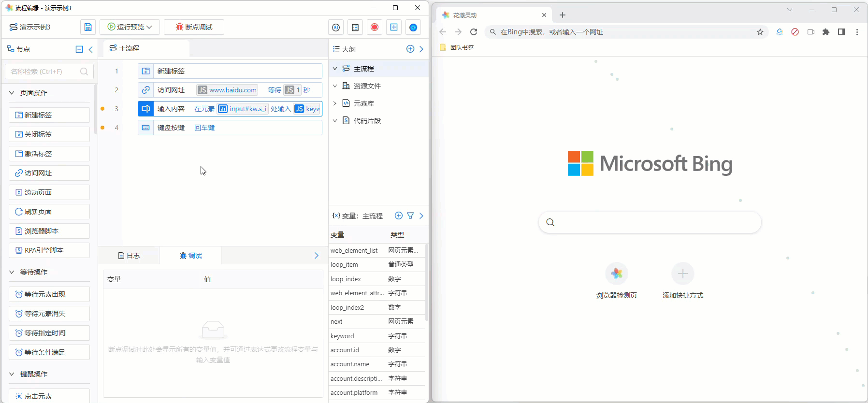Select the 点击元素 node
868x403 pixels.
[x=49, y=396]
